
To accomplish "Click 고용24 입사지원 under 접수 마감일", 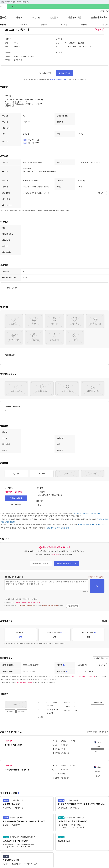I will pos(16,498).
